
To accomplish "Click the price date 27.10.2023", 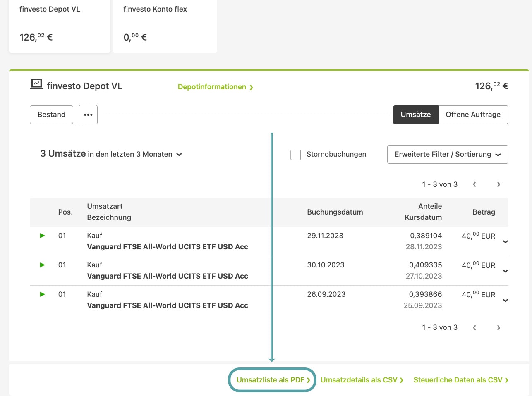I will 424,276.
